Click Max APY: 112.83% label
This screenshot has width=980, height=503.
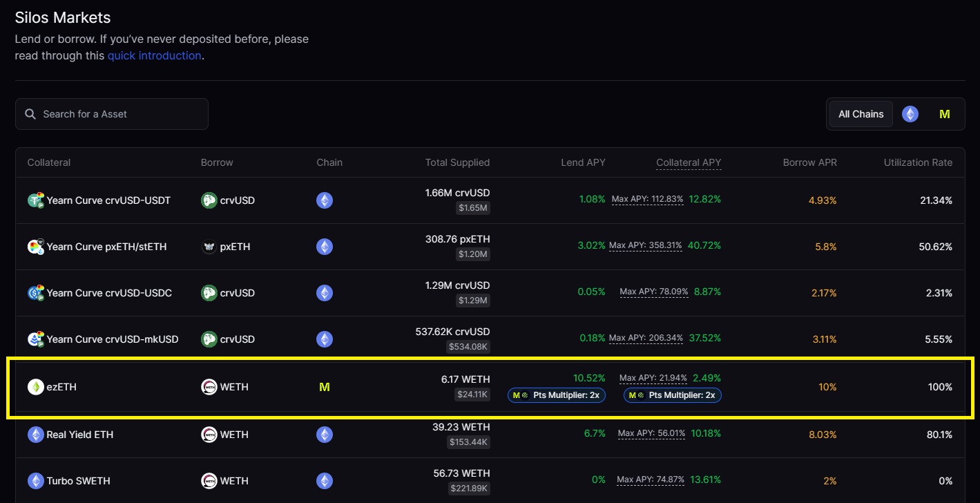point(648,199)
